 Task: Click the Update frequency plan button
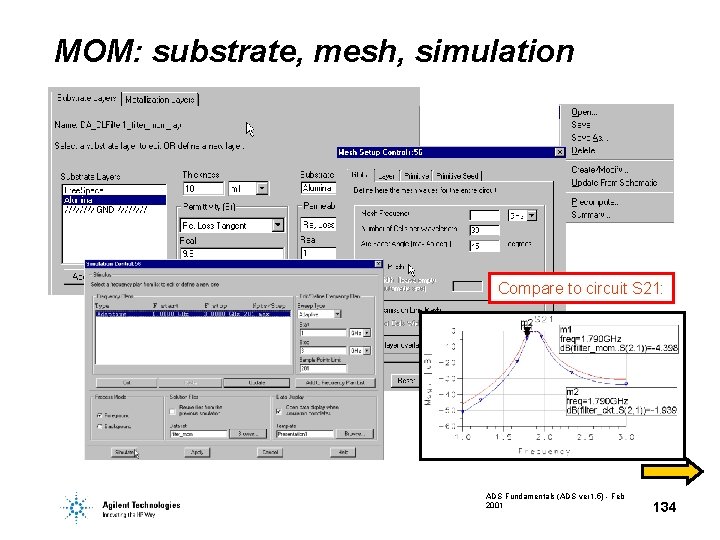(x=257, y=382)
